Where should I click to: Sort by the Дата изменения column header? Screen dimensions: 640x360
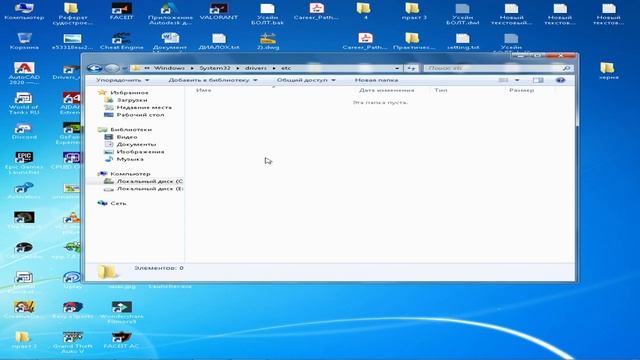[387, 90]
